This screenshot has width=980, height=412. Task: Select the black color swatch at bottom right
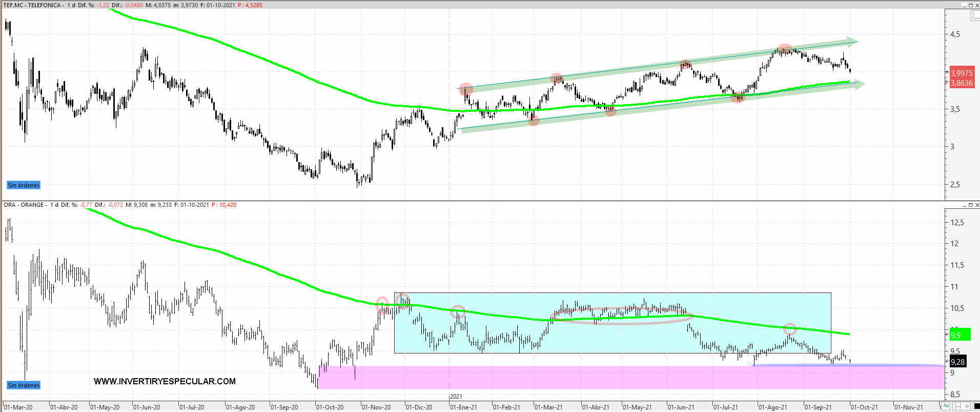pyautogui.click(x=976, y=407)
